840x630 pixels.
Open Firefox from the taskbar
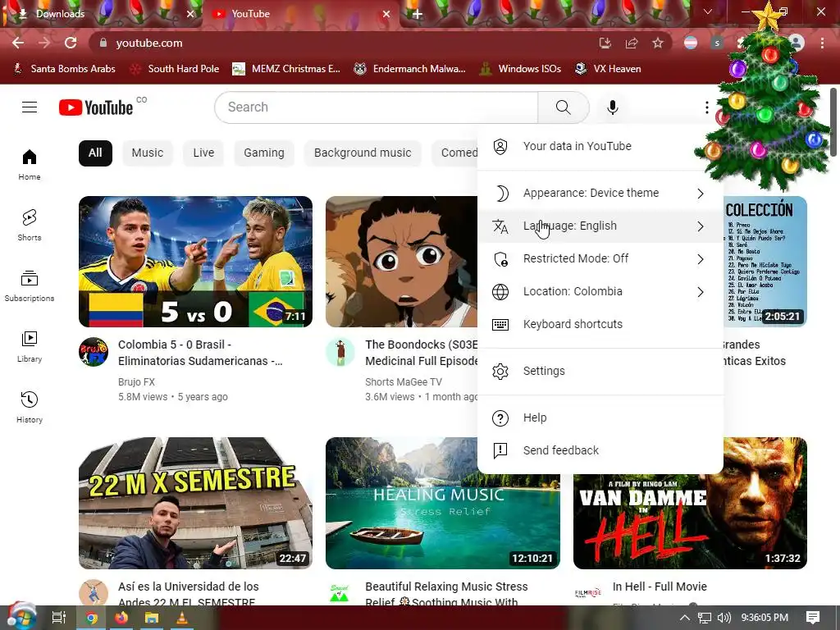click(x=121, y=619)
